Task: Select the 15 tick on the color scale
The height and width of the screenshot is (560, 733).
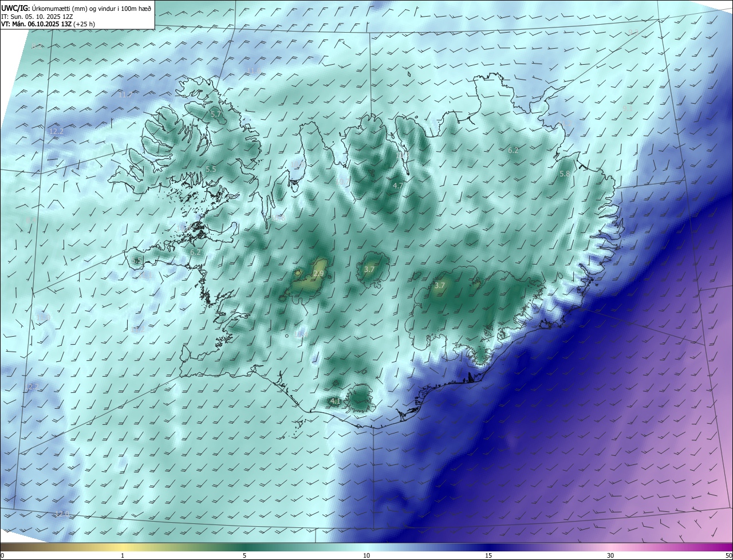Action: tap(488, 556)
